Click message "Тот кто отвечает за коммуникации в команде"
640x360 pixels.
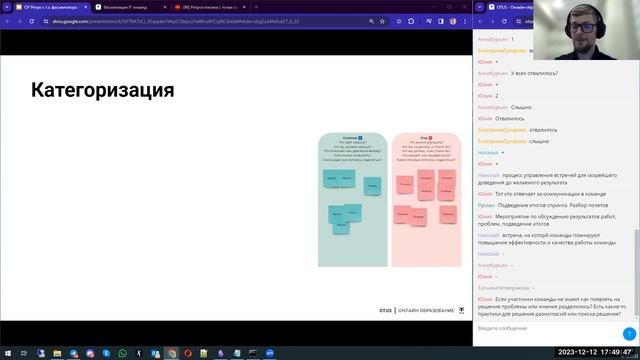click(x=551, y=194)
